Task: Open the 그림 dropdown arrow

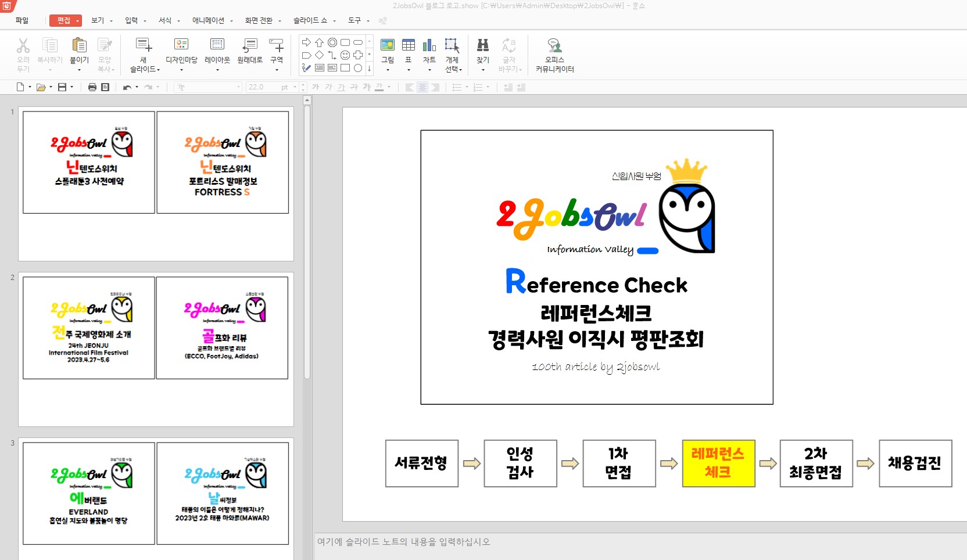Action: click(x=388, y=70)
